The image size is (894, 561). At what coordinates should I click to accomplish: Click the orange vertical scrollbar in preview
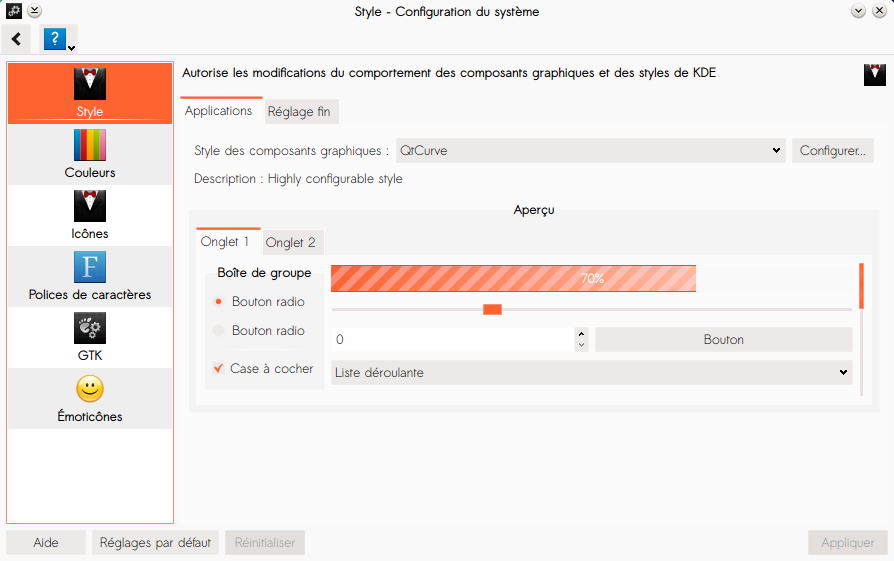pyautogui.click(x=861, y=286)
